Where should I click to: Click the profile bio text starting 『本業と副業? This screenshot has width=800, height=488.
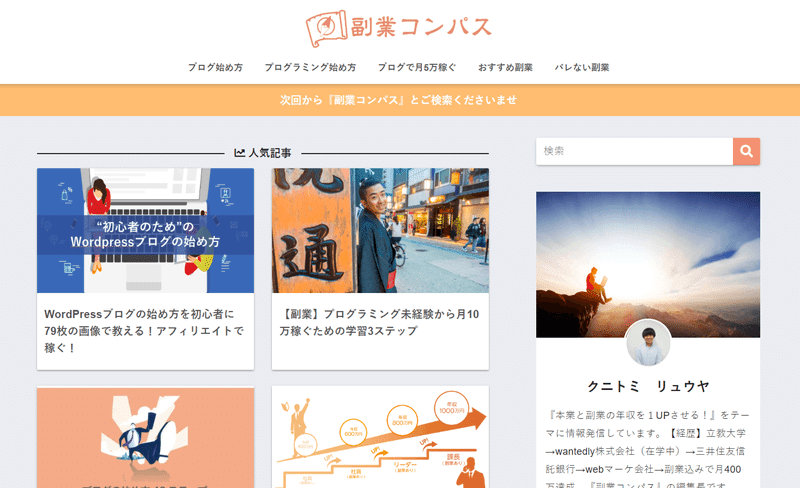point(648,451)
